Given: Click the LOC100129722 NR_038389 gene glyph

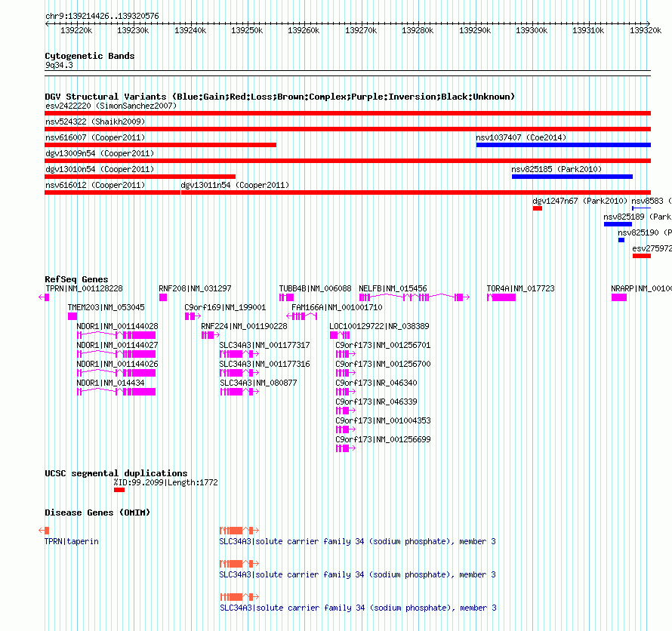Looking at the screenshot, I should pyautogui.click(x=340, y=335).
